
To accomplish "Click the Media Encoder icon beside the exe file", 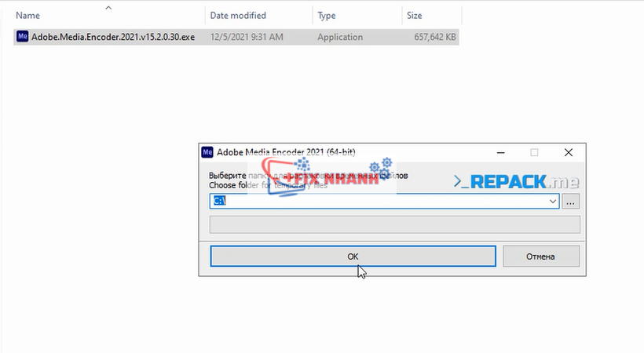I will pos(22,37).
